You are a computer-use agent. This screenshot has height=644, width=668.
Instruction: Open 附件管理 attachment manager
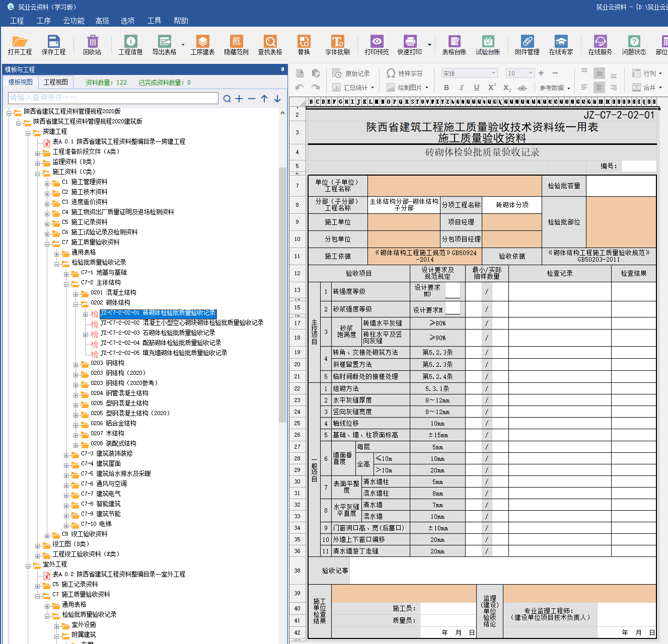pos(527,45)
